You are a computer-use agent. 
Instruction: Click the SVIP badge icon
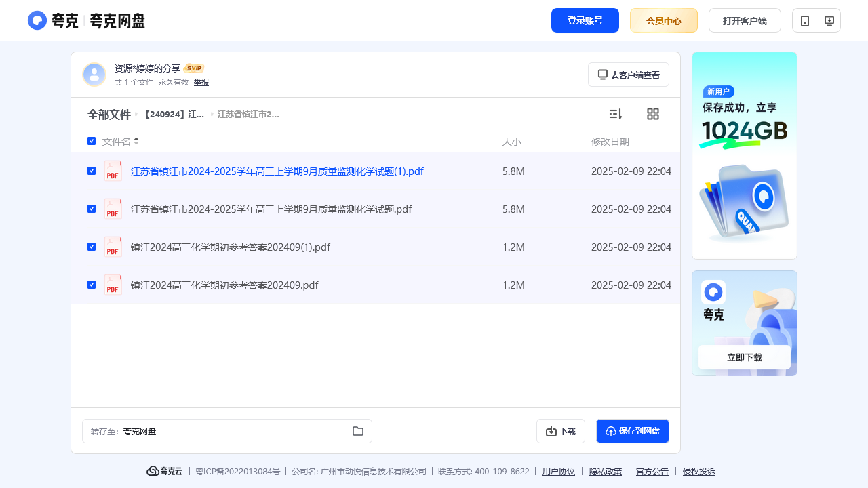[194, 68]
